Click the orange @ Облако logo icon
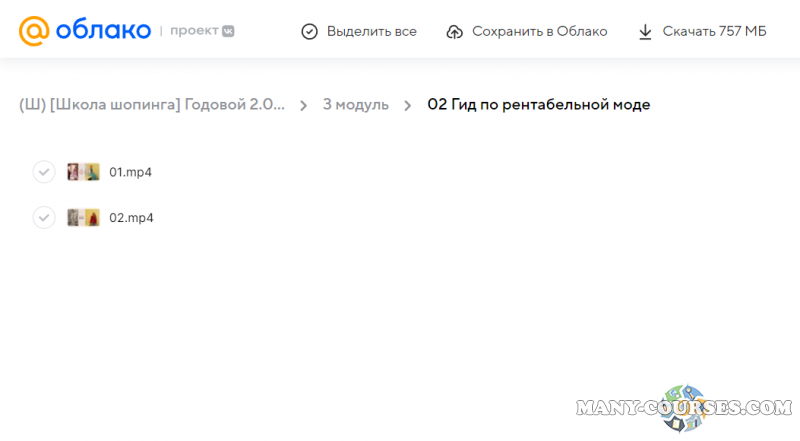 34,31
